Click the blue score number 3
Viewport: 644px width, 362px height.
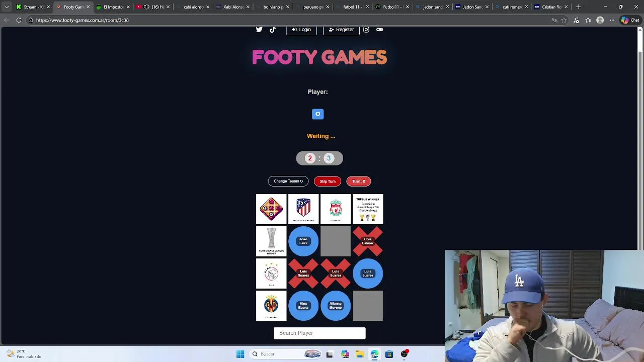pos(329,158)
